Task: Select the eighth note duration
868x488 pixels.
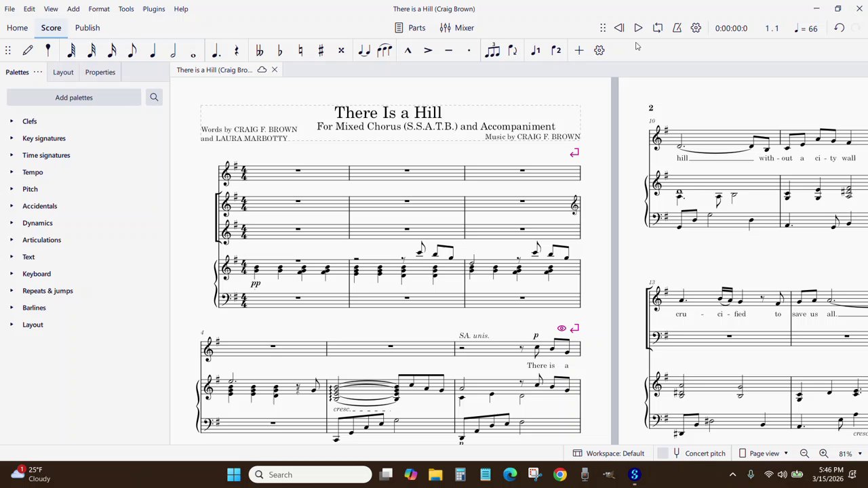Action: 132,50
